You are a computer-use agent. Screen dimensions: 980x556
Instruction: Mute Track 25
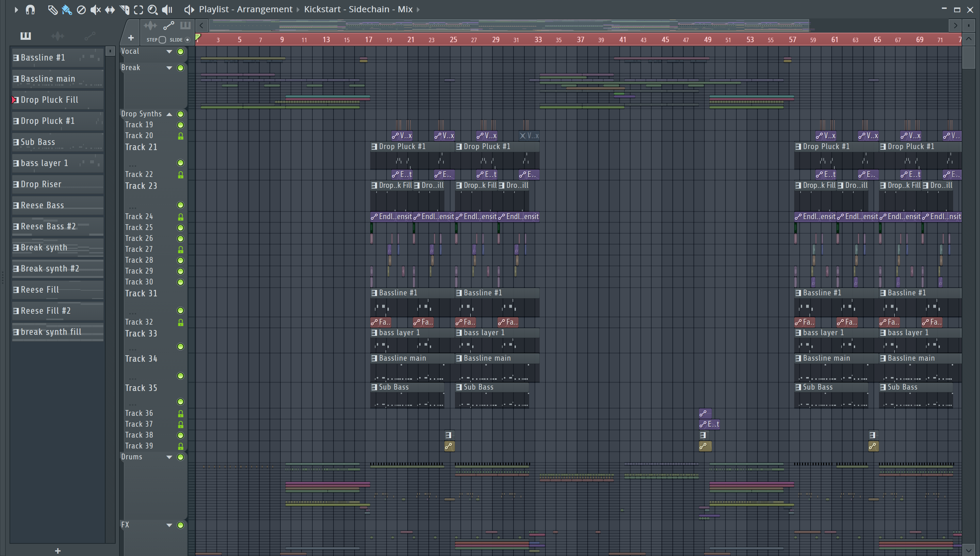(181, 228)
